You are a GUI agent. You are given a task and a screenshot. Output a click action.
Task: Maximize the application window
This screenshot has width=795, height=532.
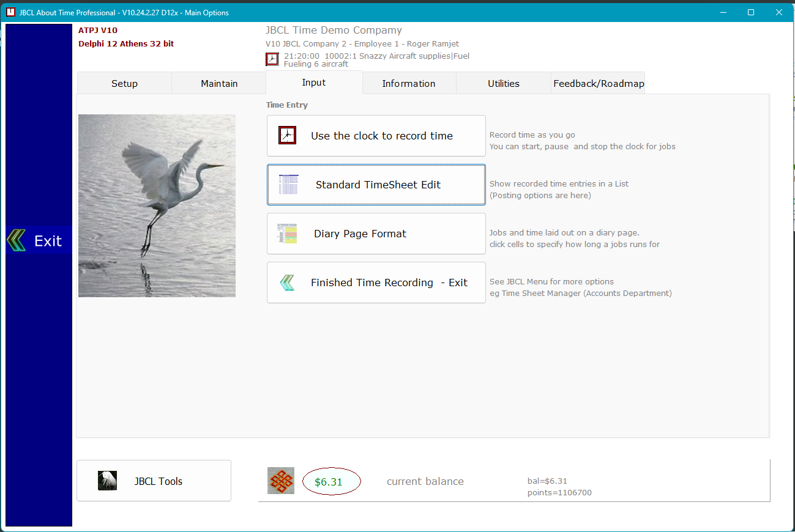click(x=750, y=12)
